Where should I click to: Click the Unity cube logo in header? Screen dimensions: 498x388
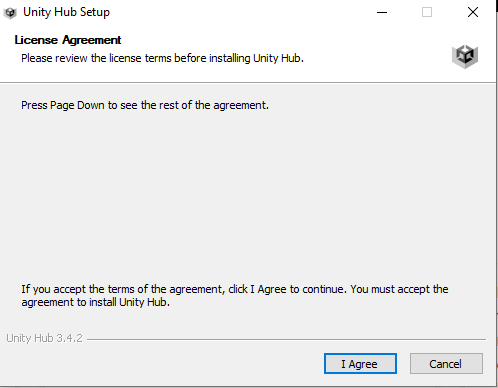[465, 56]
